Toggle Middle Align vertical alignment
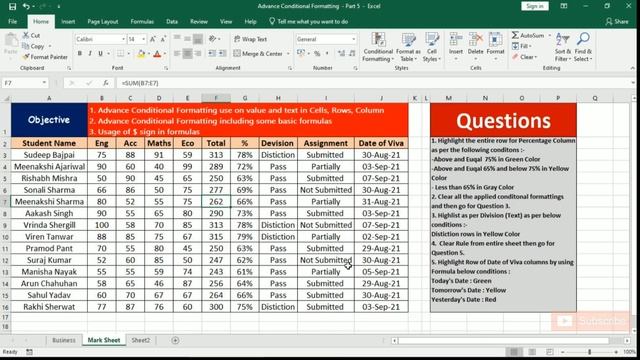 tap(187, 39)
